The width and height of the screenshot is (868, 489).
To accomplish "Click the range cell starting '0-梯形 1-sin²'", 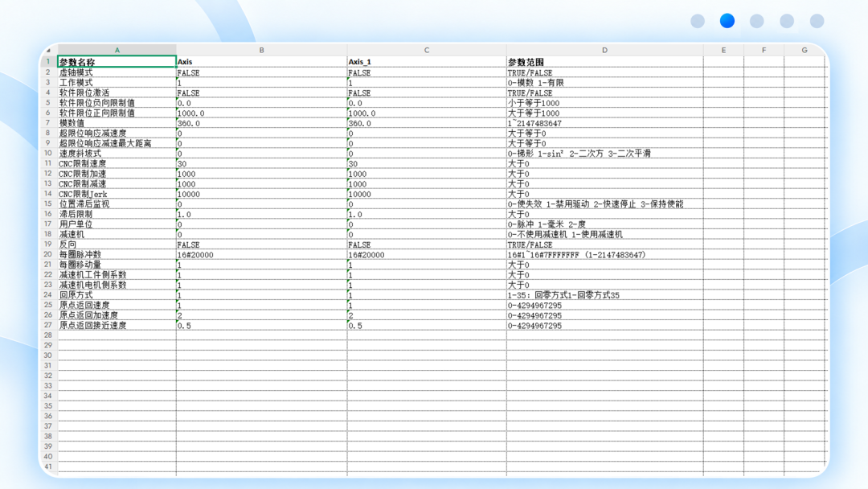I will [x=604, y=154].
